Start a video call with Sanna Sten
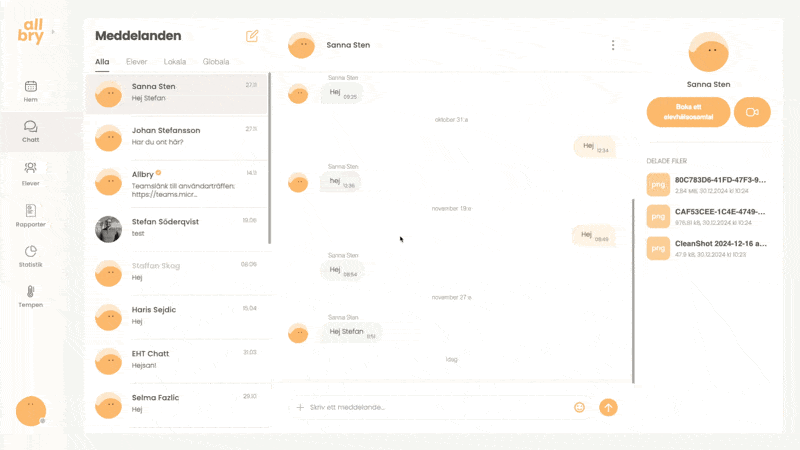 [x=752, y=112]
